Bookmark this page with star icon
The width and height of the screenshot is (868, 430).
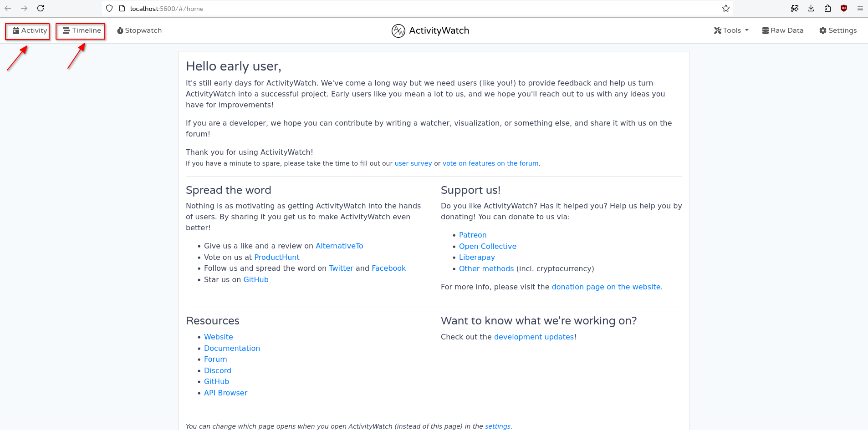click(x=726, y=8)
